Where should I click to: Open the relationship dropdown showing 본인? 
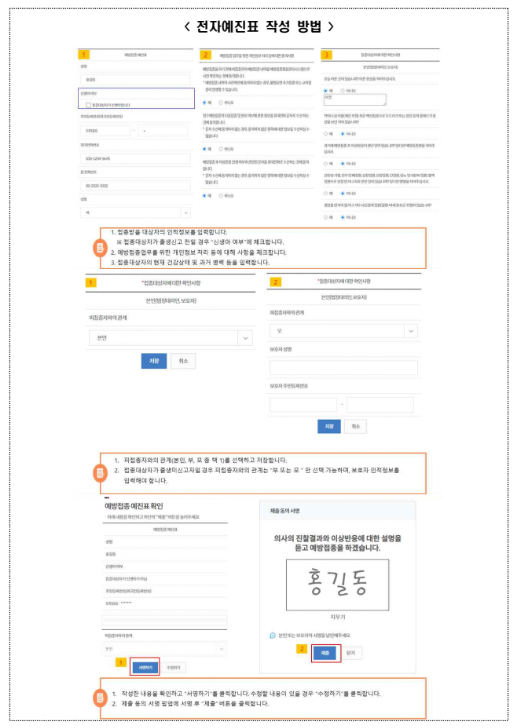click(171, 338)
